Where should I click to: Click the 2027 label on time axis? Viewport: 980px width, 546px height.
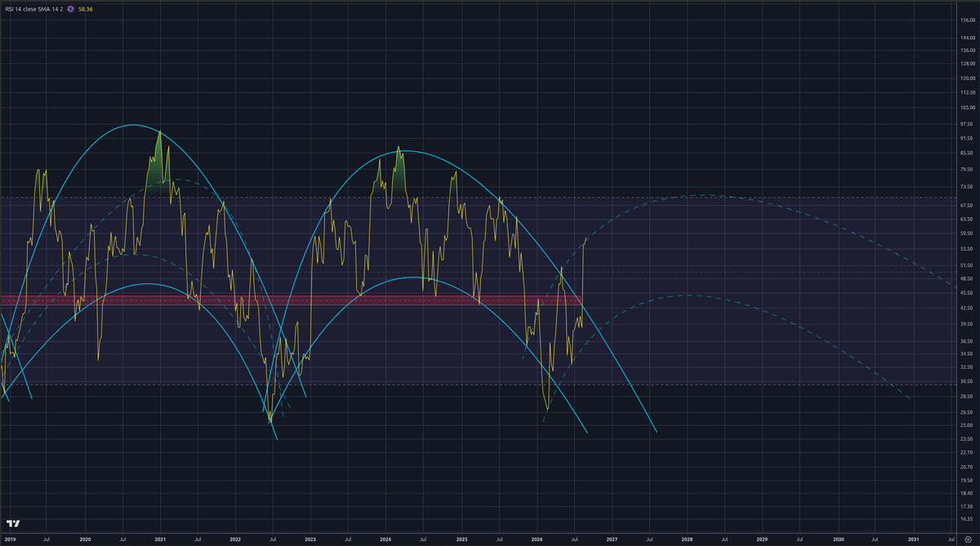click(x=612, y=539)
